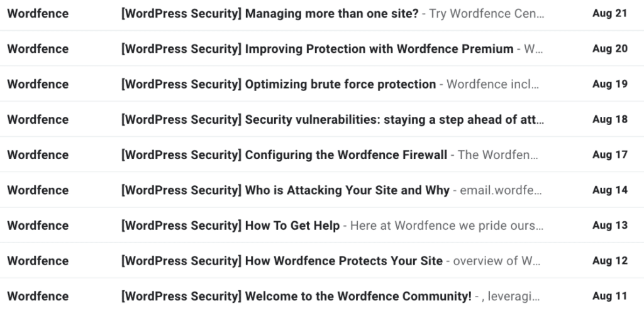The height and width of the screenshot is (311, 644).
Task: Click Wordfence sender on the Aug 21 email
Action: coord(38,14)
